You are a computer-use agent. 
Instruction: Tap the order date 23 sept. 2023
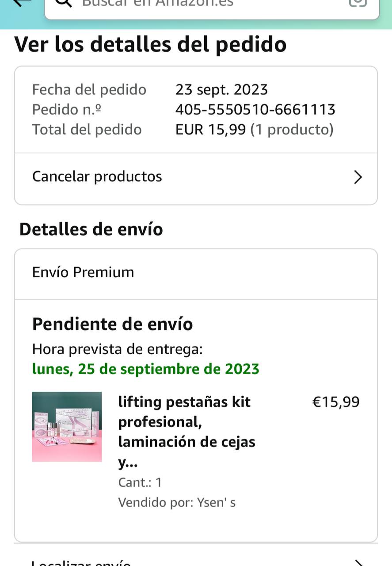(221, 90)
